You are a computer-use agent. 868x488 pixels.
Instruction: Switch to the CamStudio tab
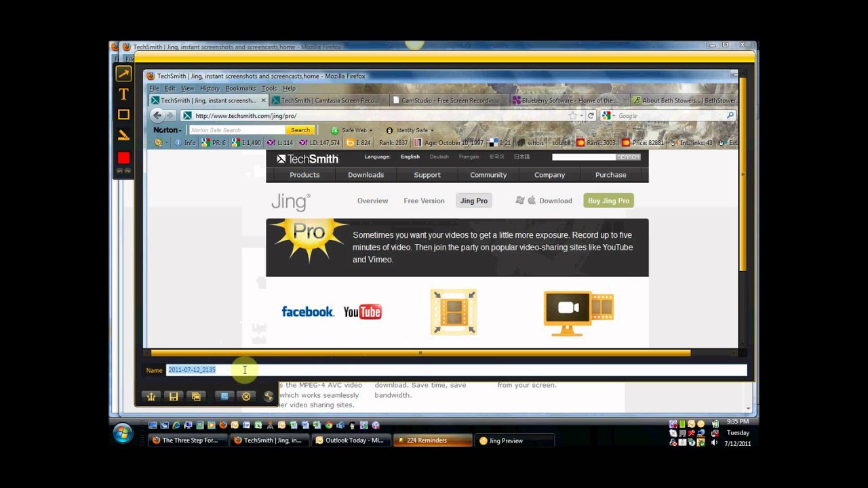coord(450,100)
